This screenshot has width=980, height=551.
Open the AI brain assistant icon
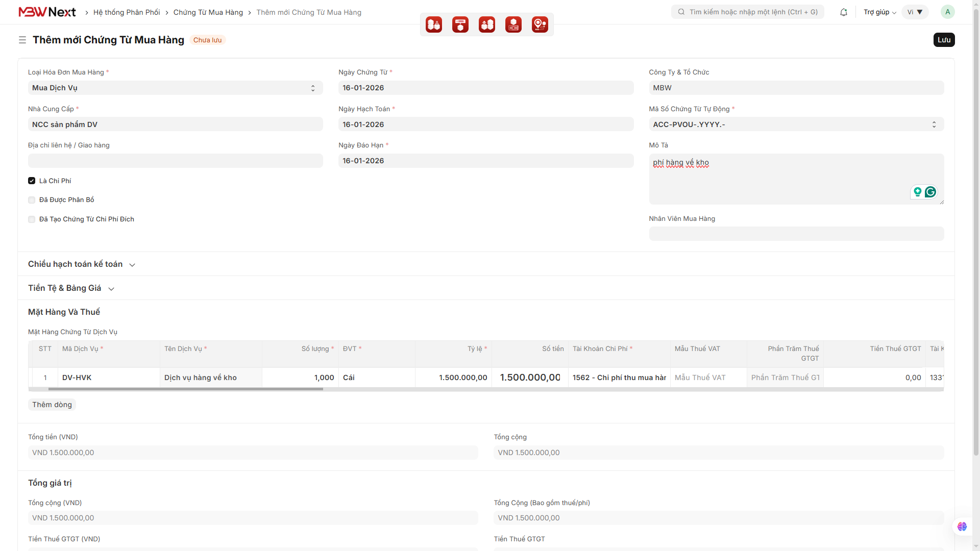click(962, 527)
